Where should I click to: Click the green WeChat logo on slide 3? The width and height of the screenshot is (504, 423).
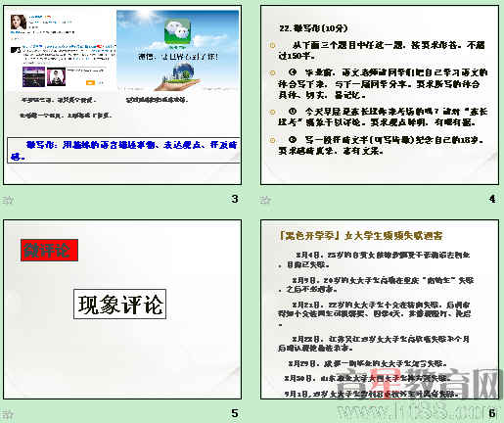[177, 31]
